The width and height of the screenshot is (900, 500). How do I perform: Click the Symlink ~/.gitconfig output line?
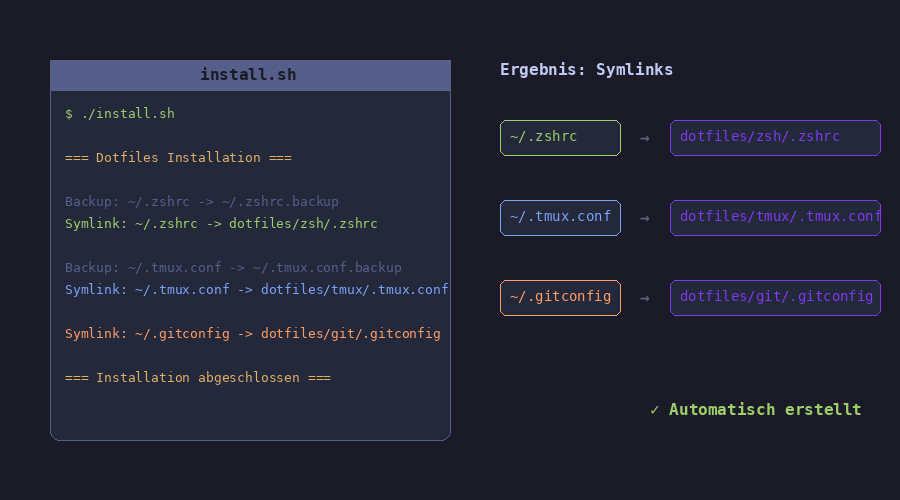pos(252,334)
